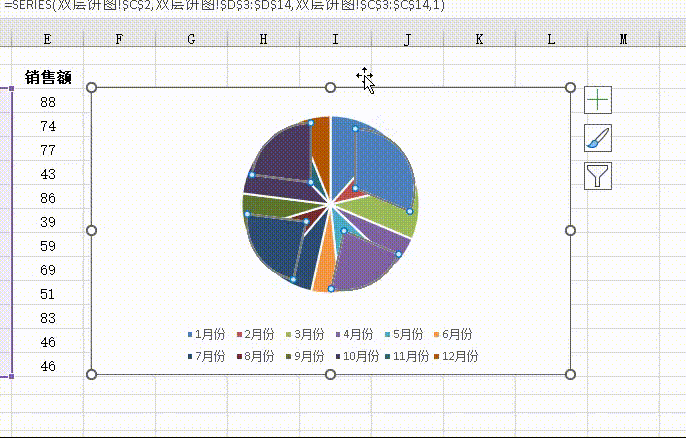Click the 3月份 legend entry
Viewport: 686px width, 438px height.
(305, 334)
